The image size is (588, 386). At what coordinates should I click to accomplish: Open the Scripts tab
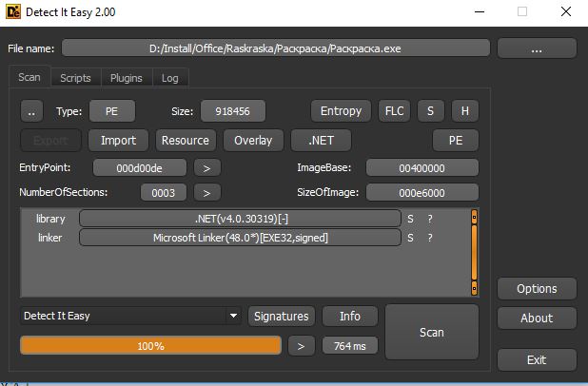(75, 78)
